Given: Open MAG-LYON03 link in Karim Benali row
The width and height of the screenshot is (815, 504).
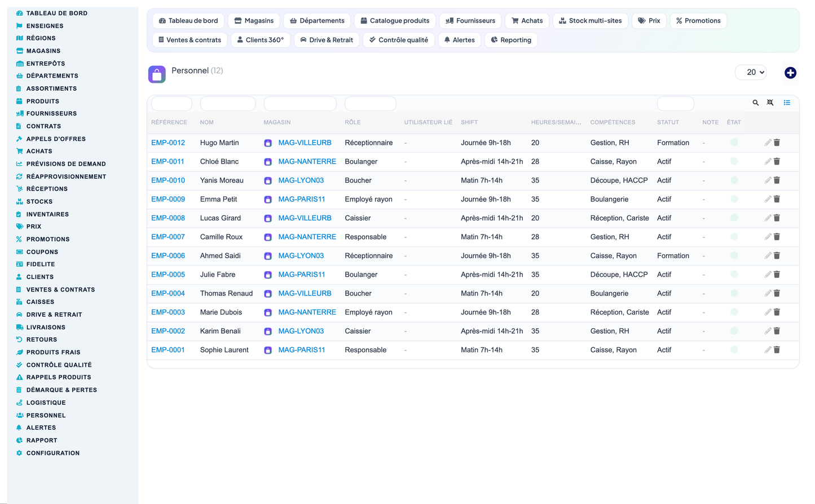Looking at the screenshot, I should click(301, 331).
